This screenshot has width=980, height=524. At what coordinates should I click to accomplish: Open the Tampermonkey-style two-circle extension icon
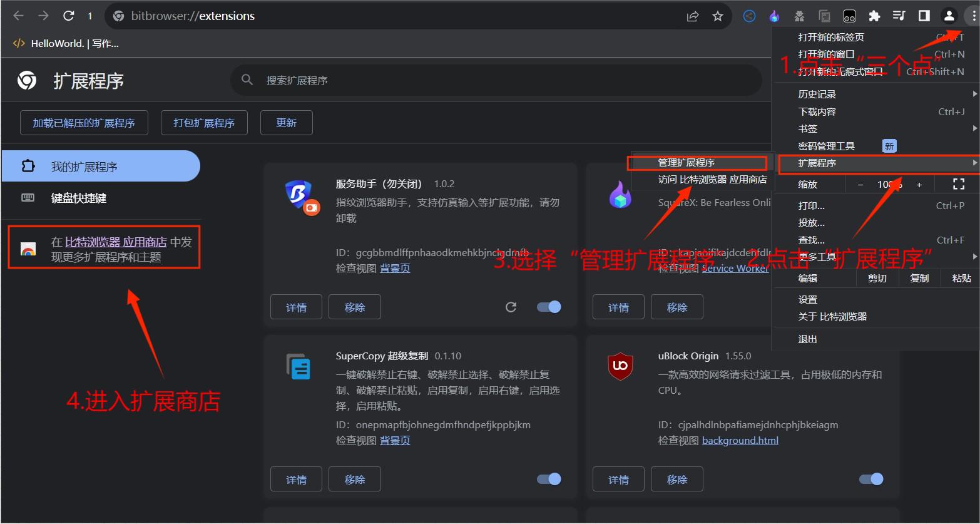coord(849,16)
